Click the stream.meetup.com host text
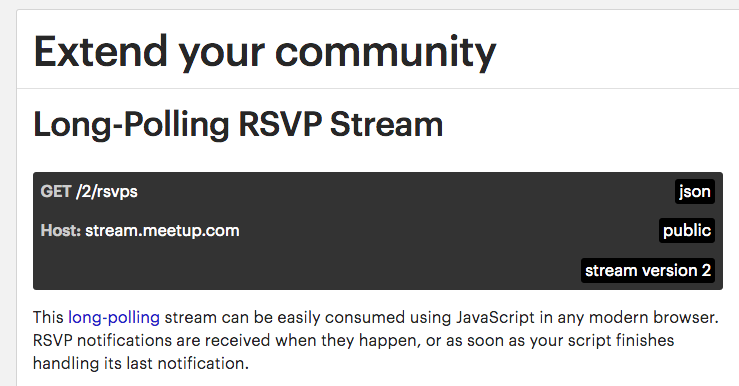Screen dimensions: 739x386 pyautogui.click(x=162, y=230)
